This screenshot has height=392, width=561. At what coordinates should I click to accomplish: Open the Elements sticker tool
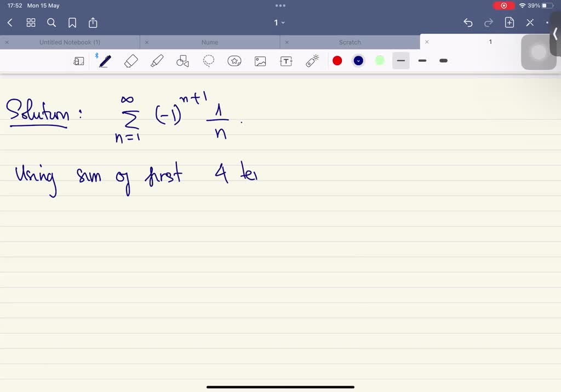click(x=234, y=61)
